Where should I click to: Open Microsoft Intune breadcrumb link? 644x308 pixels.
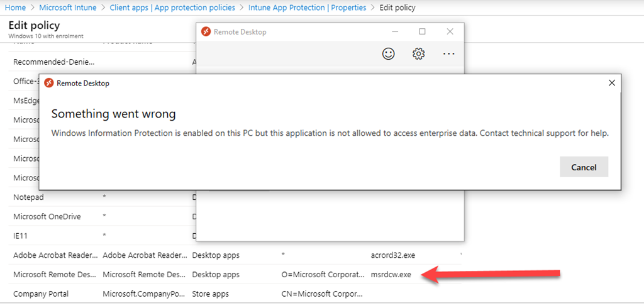(68, 8)
